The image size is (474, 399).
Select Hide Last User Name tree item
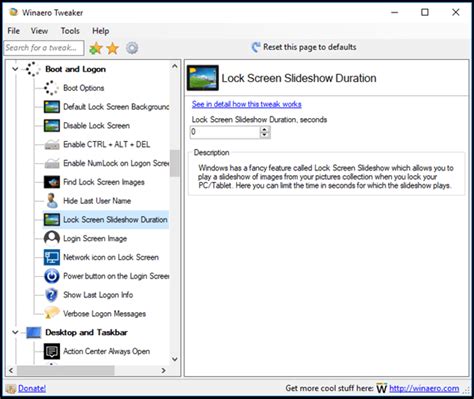(97, 201)
